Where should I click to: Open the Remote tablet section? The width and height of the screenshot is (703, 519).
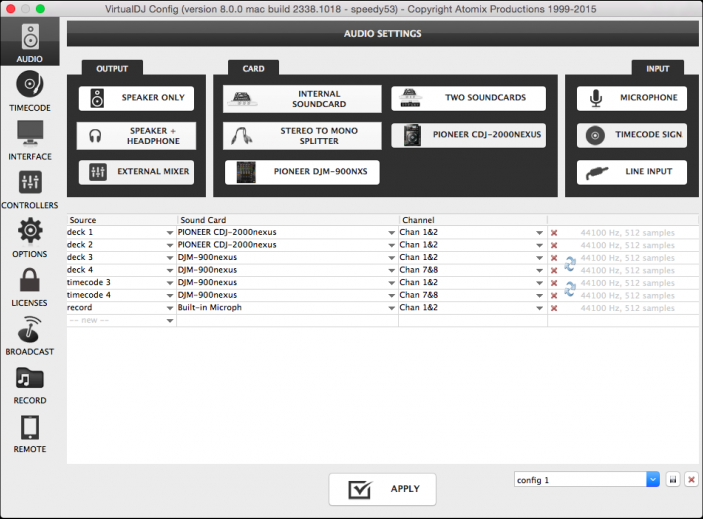(x=30, y=434)
